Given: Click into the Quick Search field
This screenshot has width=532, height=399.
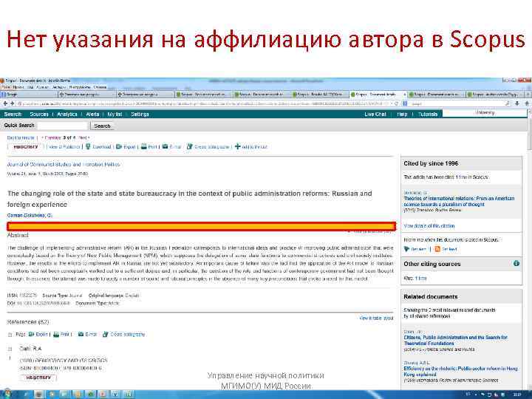Looking at the screenshot, I should pyautogui.click(x=63, y=126).
